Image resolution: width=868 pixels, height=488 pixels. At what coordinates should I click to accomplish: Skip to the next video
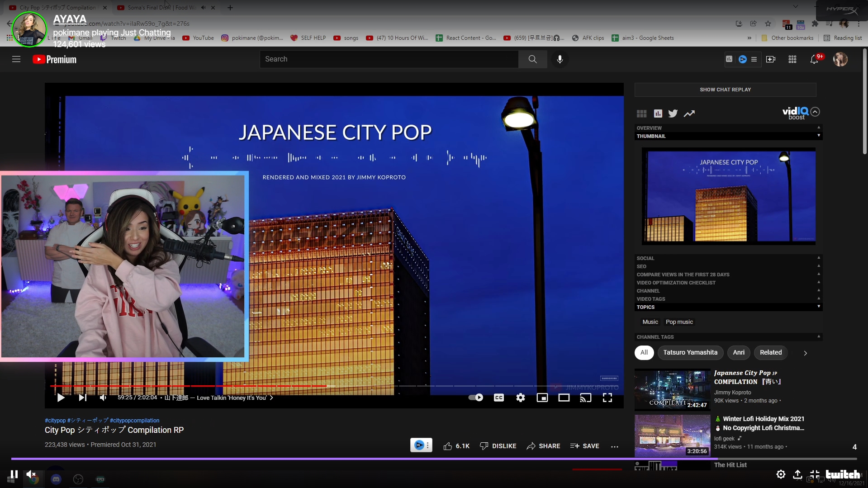(x=82, y=398)
